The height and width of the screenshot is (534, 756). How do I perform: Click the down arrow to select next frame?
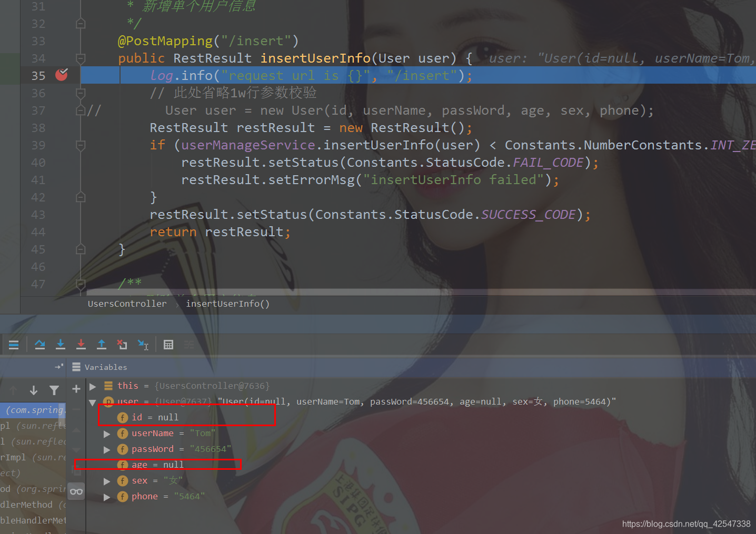tap(33, 390)
